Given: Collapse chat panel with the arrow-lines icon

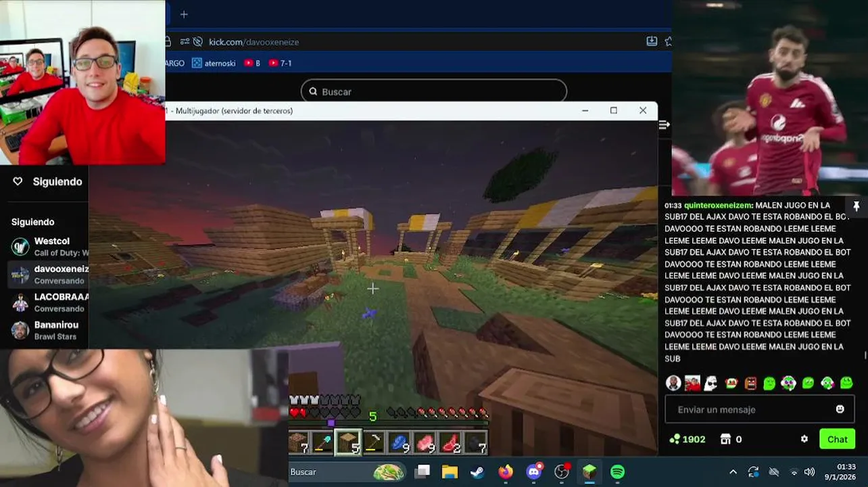Looking at the screenshot, I should (665, 124).
